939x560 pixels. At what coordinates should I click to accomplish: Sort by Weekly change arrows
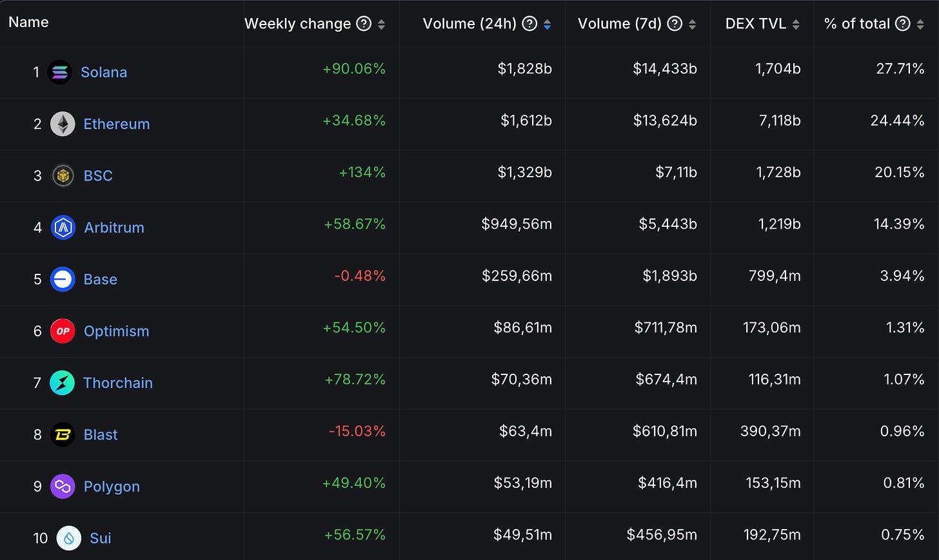point(381,24)
